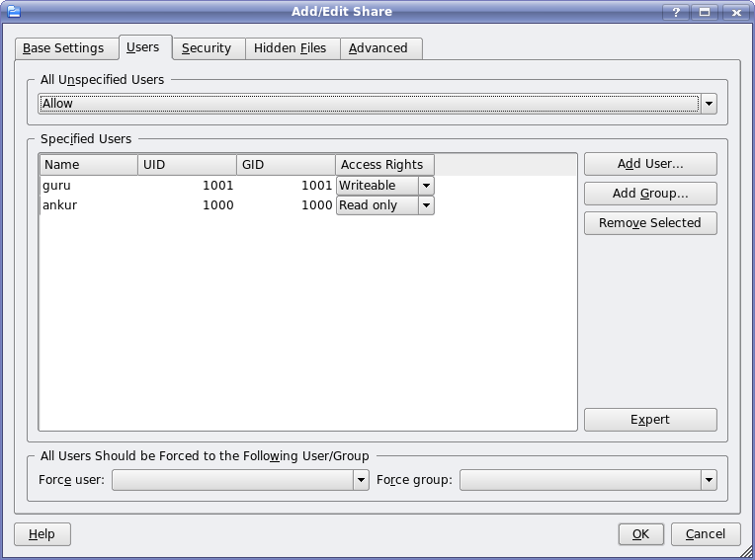Open the Hidden Files tab
Screen dimensions: 755x560
point(290,48)
